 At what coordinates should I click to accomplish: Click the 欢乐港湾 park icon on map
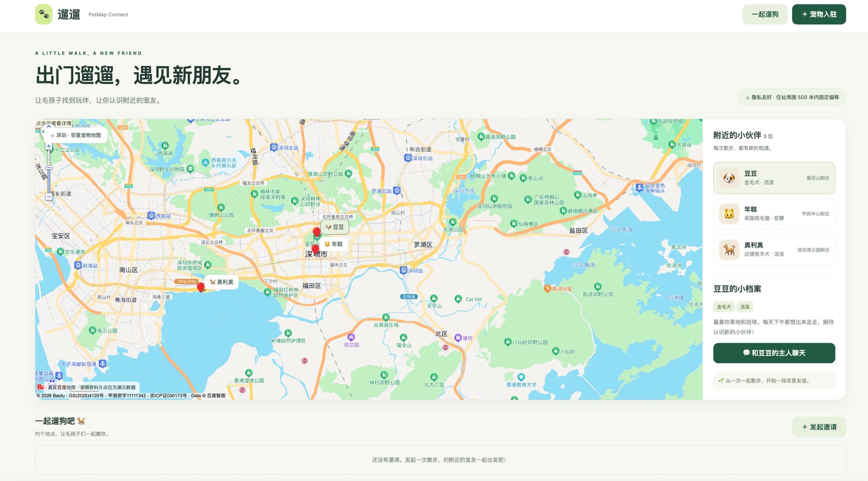pos(60,252)
